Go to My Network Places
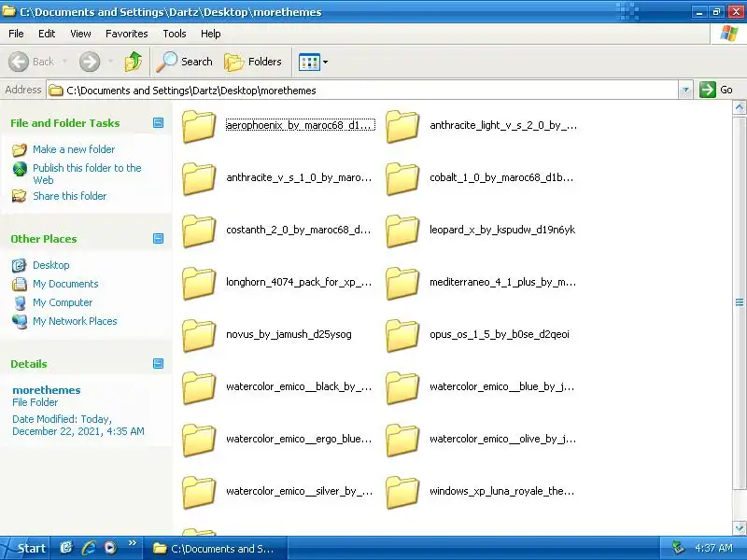Image resolution: width=747 pixels, height=560 pixels. coord(75,321)
